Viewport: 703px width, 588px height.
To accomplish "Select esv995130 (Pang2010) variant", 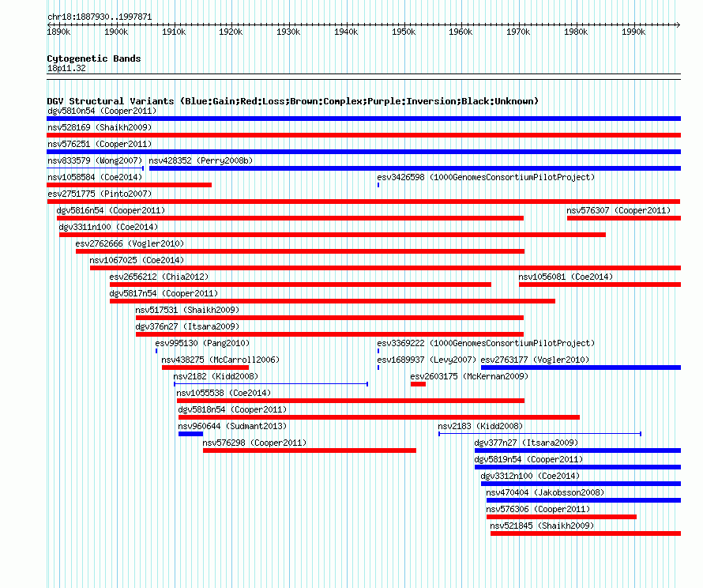I will [202, 343].
